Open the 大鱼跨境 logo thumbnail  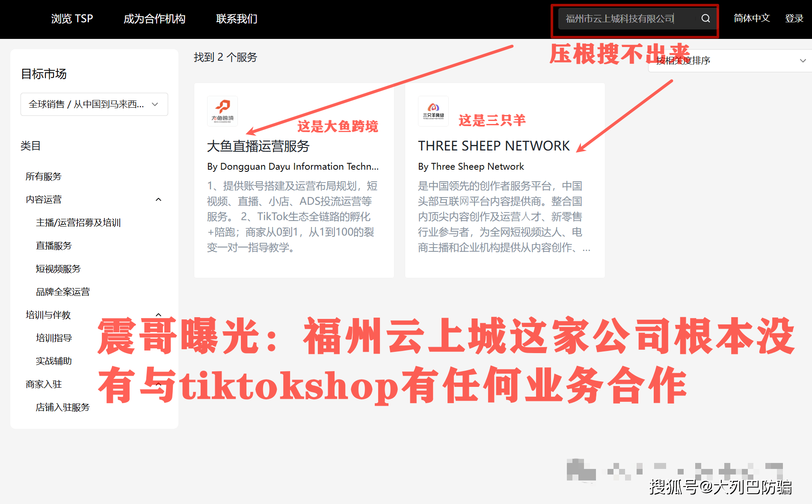click(222, 111)
